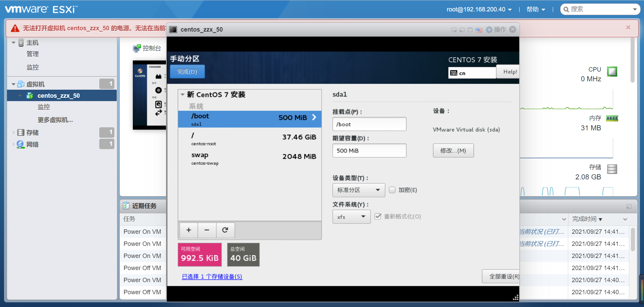Close the centos_zzx_50 console window
The height and width of the screenshot is (307, 644).
(513, 30)
